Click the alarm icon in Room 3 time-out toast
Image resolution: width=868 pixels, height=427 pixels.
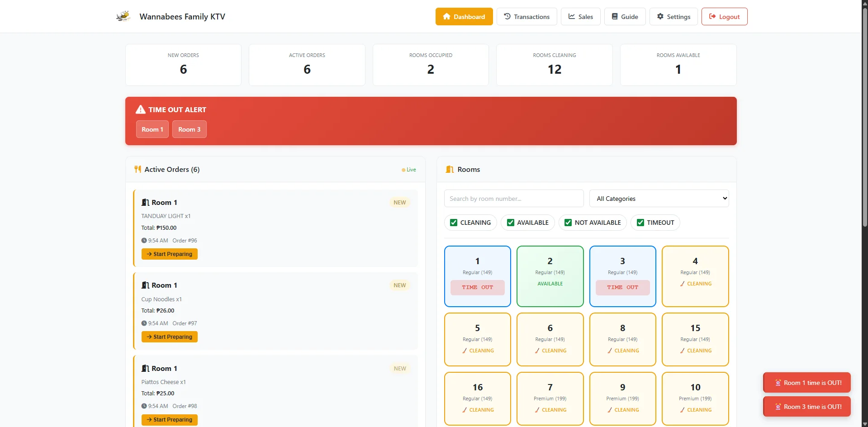[x=778, y=407]
